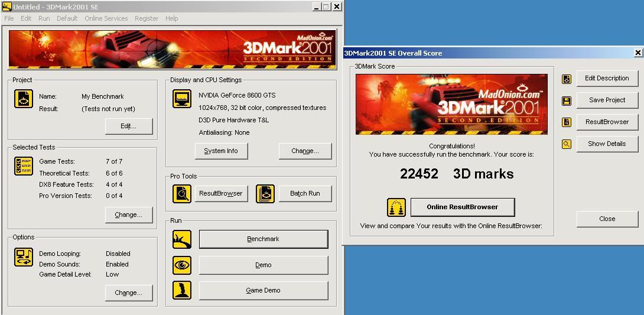The image size is (644, 315).
Task: Click Close in the Overall Score window
Action: click(607, 219)
